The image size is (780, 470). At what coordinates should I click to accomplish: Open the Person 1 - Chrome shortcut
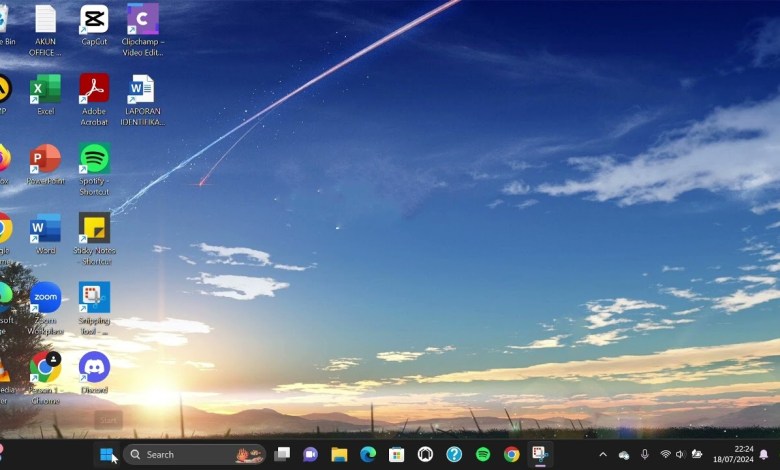[x=45, y=378]
